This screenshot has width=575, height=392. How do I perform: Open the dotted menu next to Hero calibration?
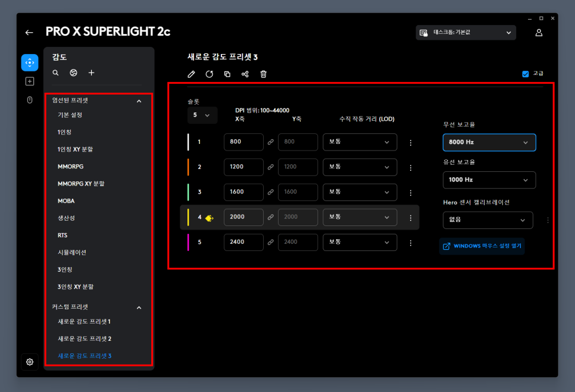pyautogui.click(x=548, y=220)
